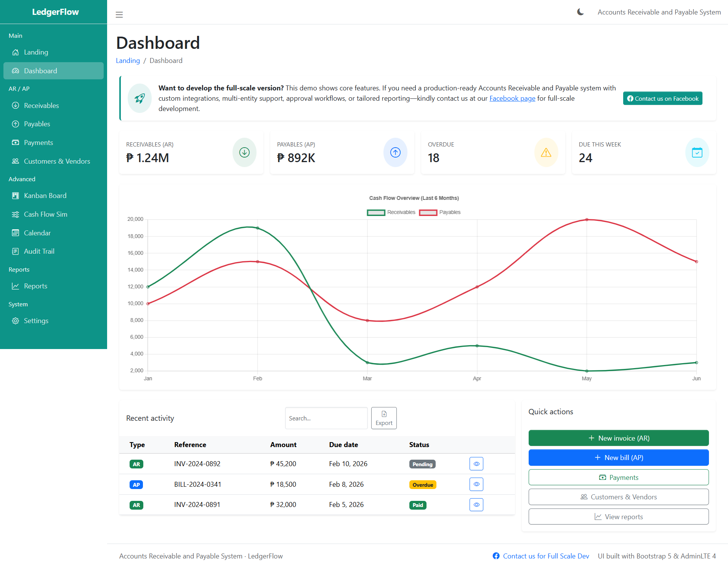This screenshot has height=568, width=728.
Task: Toggle dark mode with the moon icon
Action: [x=580, y=12]
